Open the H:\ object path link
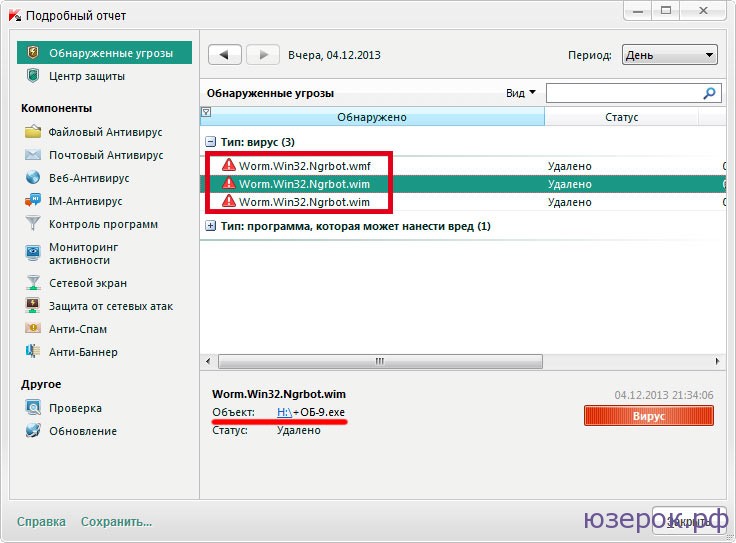The image size is (736, 543). click(284, 412)
